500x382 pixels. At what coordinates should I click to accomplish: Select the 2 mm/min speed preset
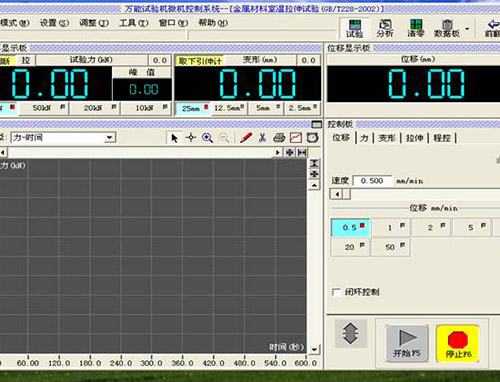click(431, 228)
